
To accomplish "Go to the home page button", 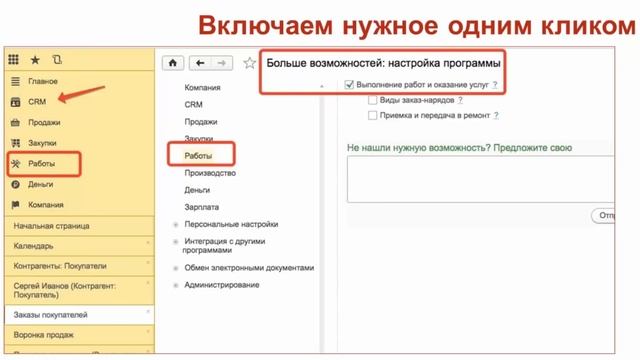I will 173,63.
